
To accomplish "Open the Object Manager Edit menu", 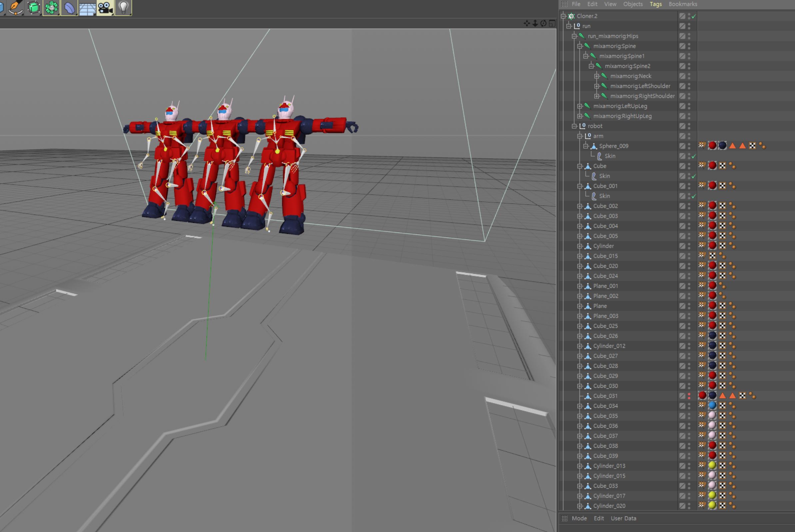I will point(592,4).
